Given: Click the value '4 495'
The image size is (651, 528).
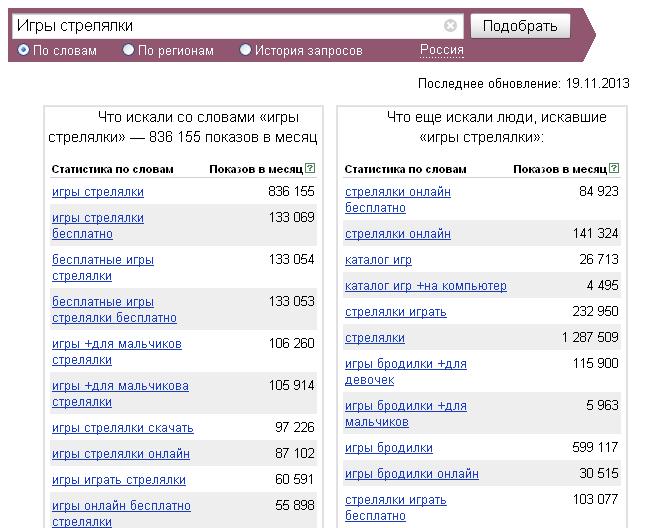Looking at the screenshot, I should 603,286.
